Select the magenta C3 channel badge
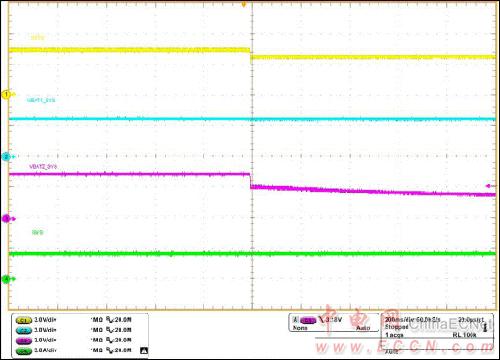500x360 pixels. pos(24,341)
